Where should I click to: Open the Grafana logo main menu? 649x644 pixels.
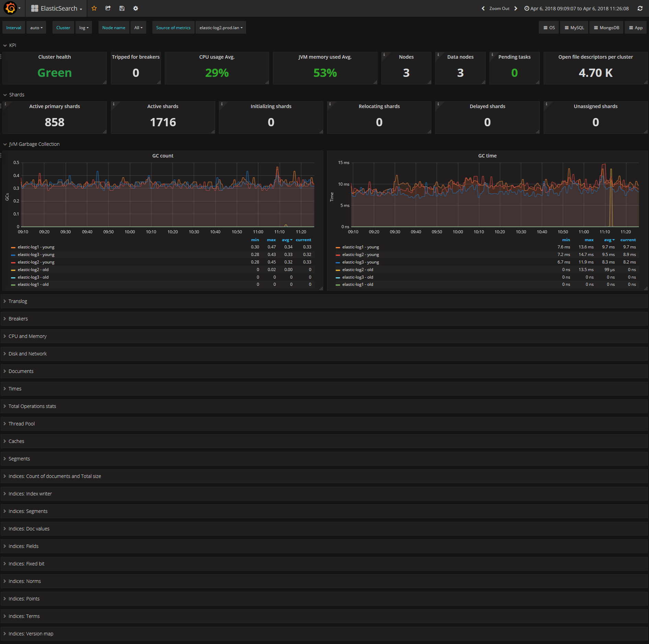pyautogui.click(x=12, y=8)
